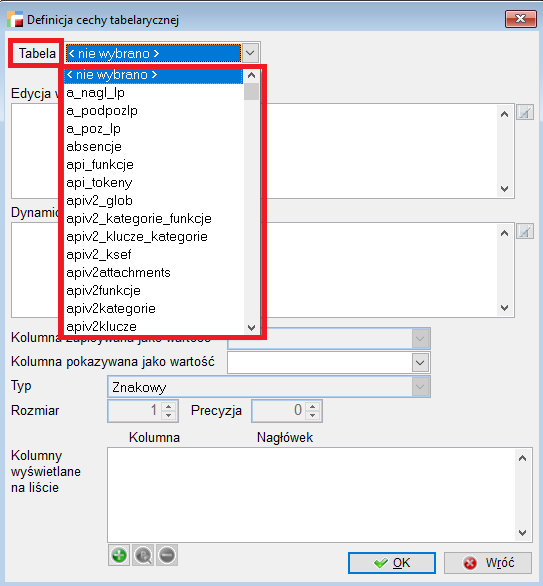Close the Definicja cechy tabelarycznej dialog

521,19
